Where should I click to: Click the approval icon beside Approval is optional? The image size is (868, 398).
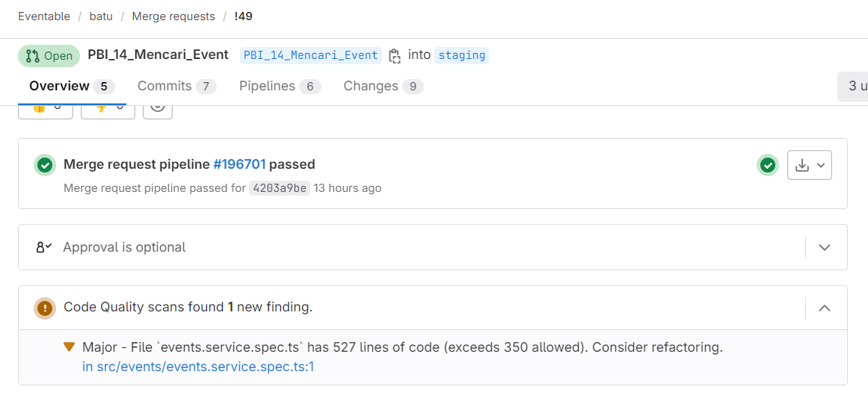(x=43, y=247)
